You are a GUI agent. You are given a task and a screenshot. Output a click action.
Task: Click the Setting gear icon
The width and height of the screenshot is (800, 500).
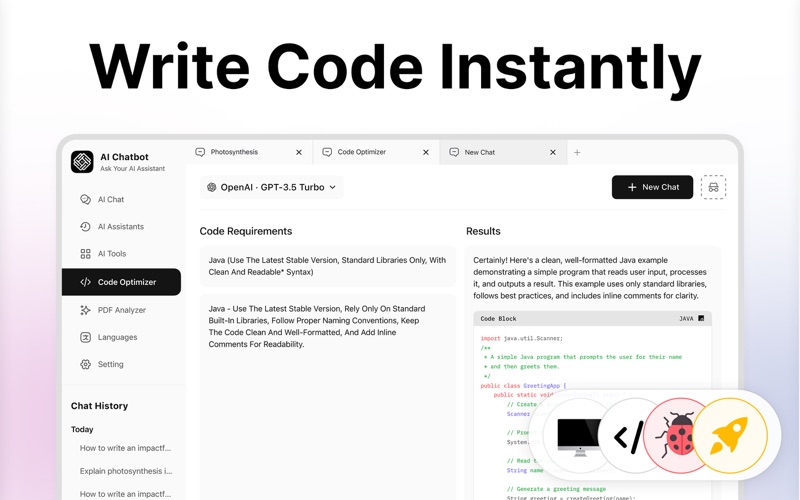(85, 364)
